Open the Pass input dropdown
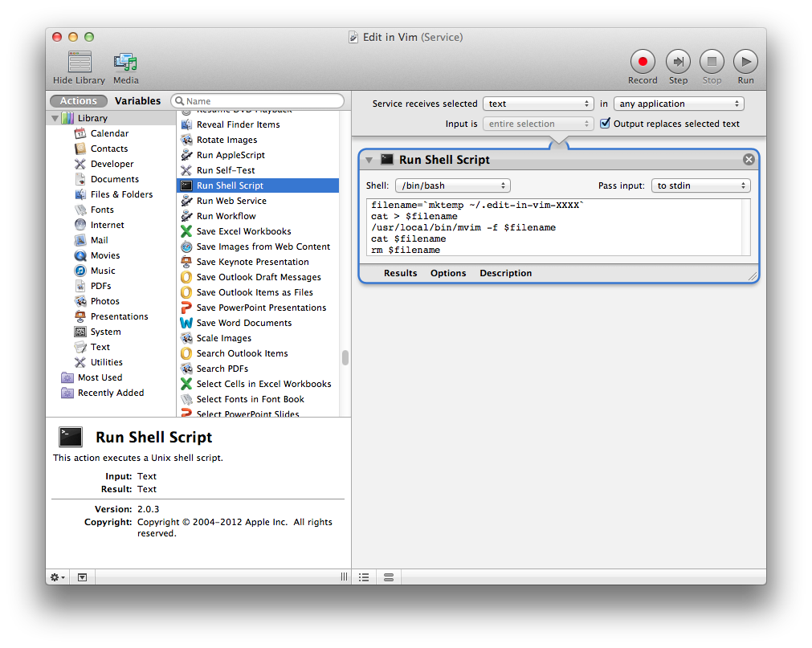This screenshot has height=648, width=812. click(700, 185)
